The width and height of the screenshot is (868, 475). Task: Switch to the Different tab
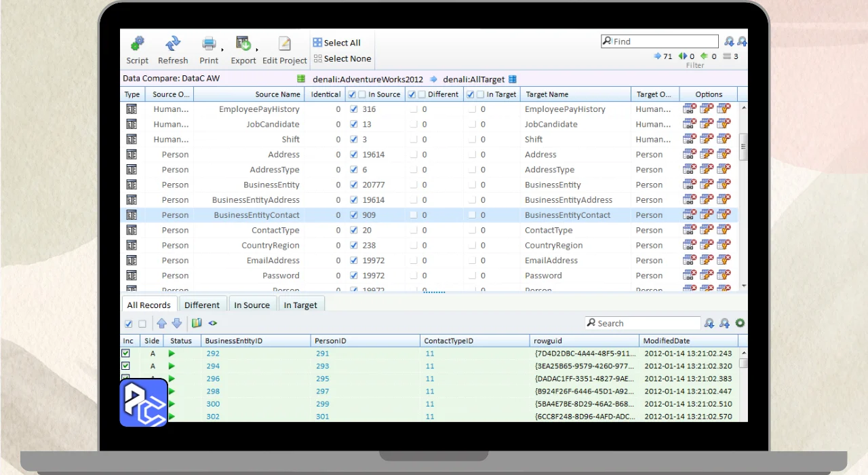201,305
